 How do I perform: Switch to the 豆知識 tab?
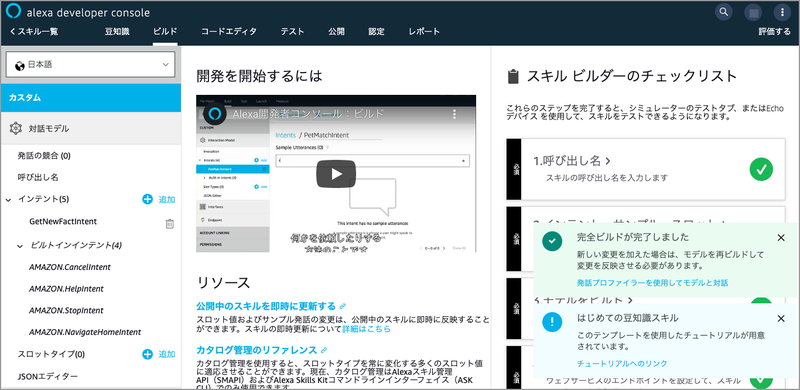[x=117, y=32]
